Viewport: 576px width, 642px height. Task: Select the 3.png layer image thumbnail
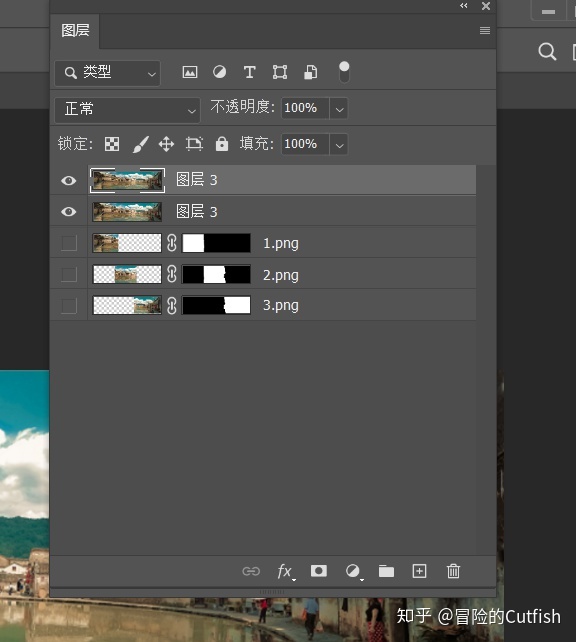point(127,305)
